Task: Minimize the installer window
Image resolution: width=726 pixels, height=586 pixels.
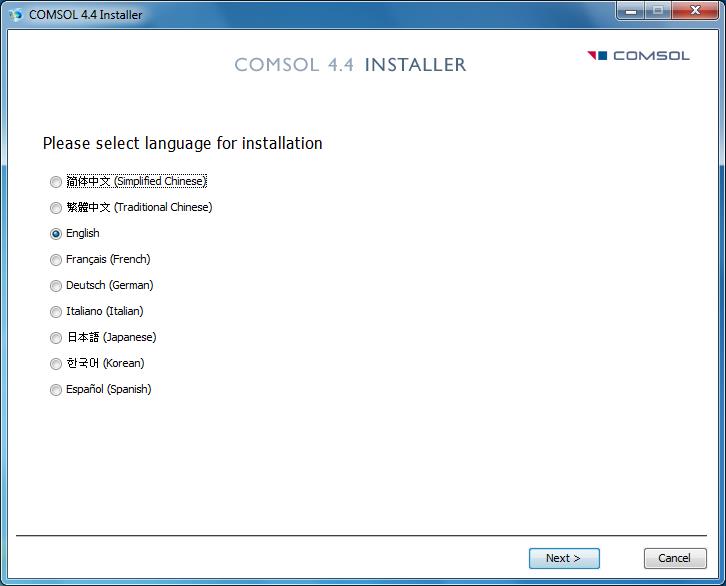Action: [629, 12]
